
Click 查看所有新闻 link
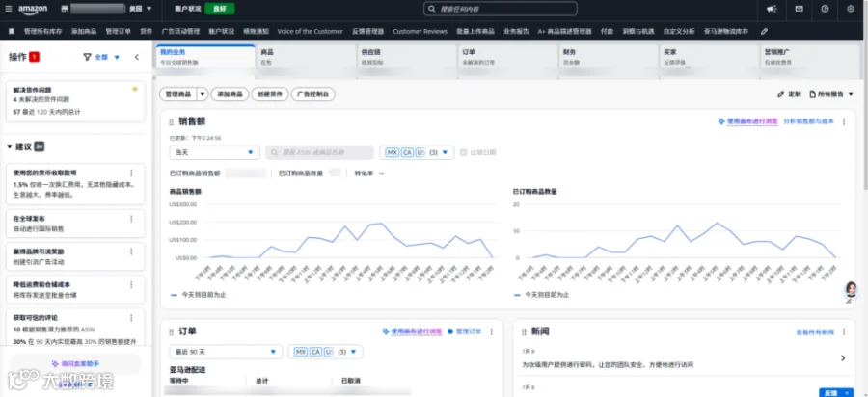[814, 332]
